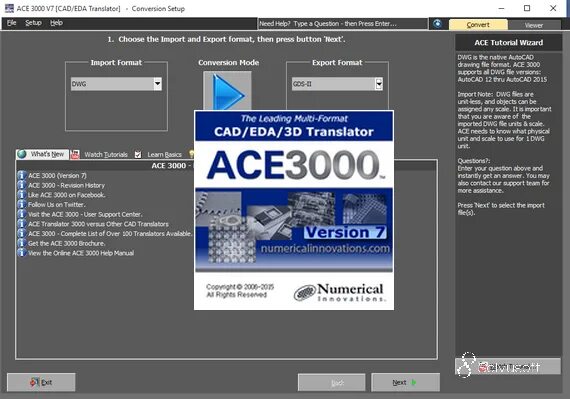Image resolution: width=570 pixels, height=399 pixels.
Task: Open the Setup menu
Action: [x=33, y=23]
